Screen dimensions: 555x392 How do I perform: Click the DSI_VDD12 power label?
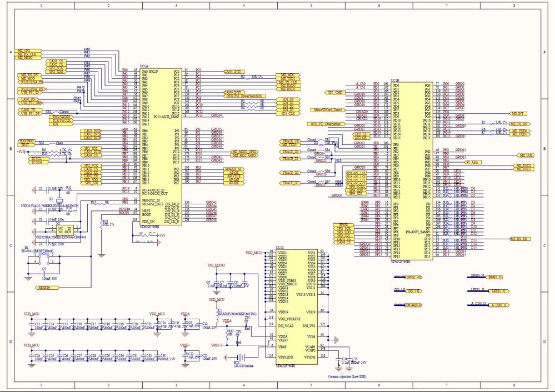pyautogui.click(x=216, y=265)
